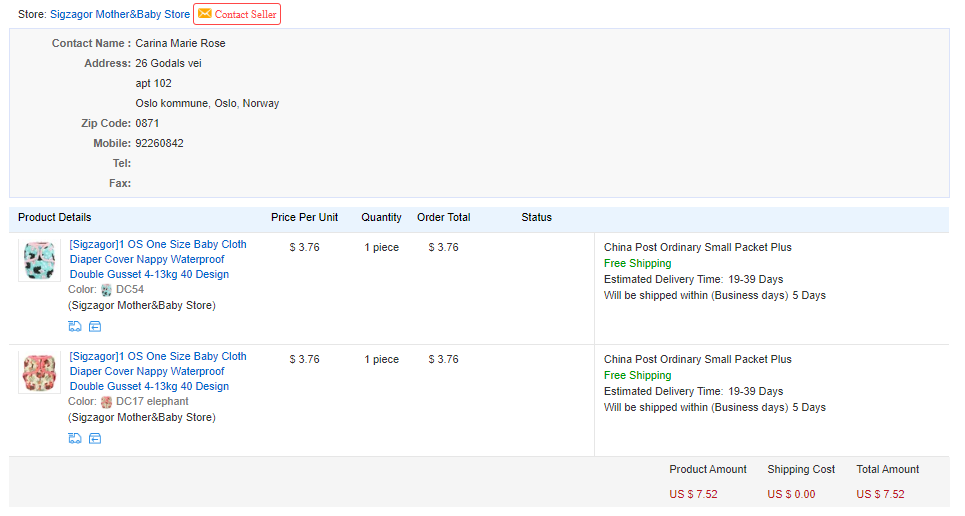Select the Shipping Cost value US $ 0.00
Image resolution: width=965 pixels, height=516 pixels.
coord(791,494)
